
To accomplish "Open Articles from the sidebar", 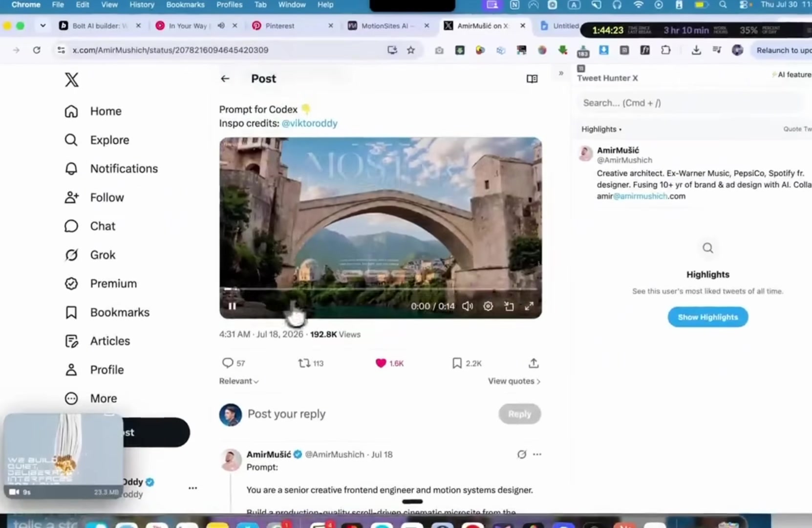I will [98, 341].
